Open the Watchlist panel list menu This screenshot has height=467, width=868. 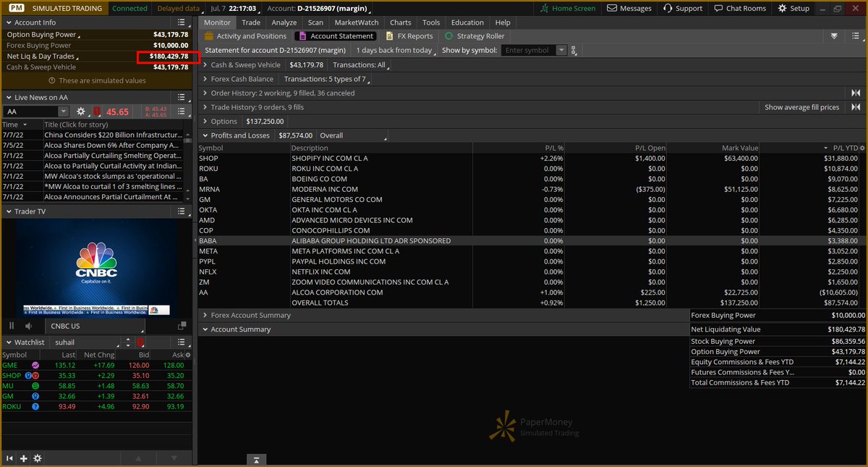tap(183, 342)
